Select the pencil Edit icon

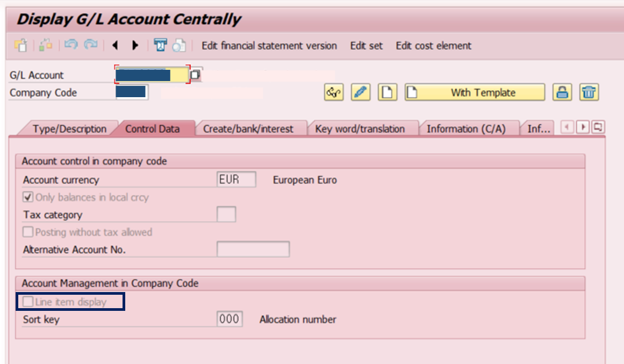(360, 92)
